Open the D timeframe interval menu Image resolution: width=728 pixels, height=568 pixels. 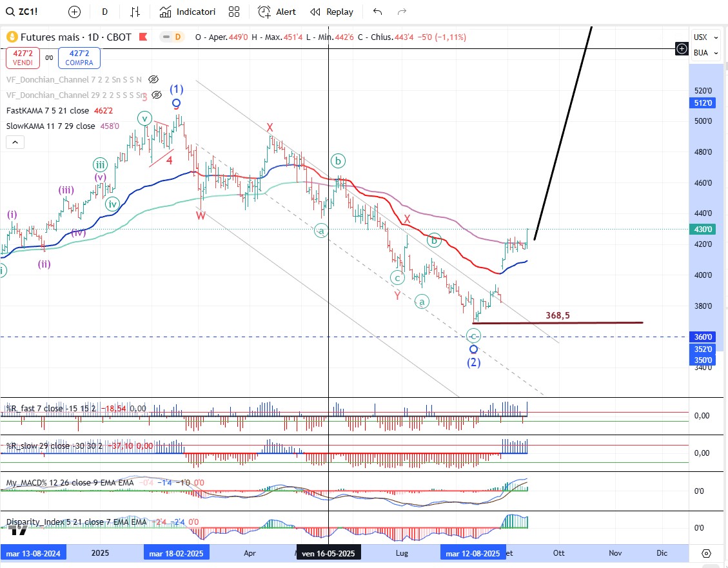pos(105,12)
